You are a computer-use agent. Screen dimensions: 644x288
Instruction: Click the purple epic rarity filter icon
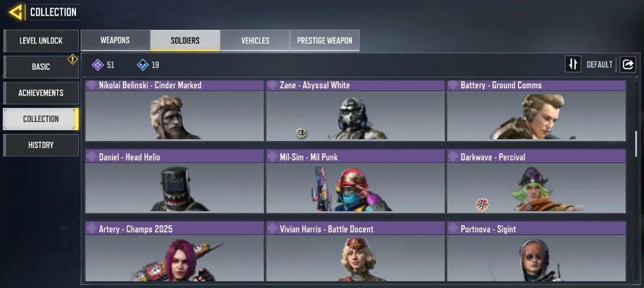[x=98, y=65]
